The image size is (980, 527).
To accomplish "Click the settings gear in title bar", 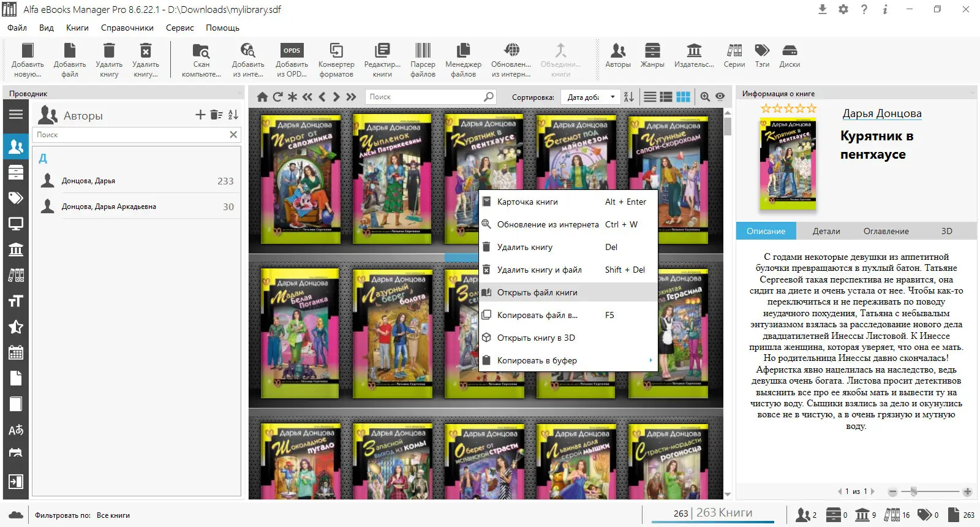I will click(x=843, y=9).
